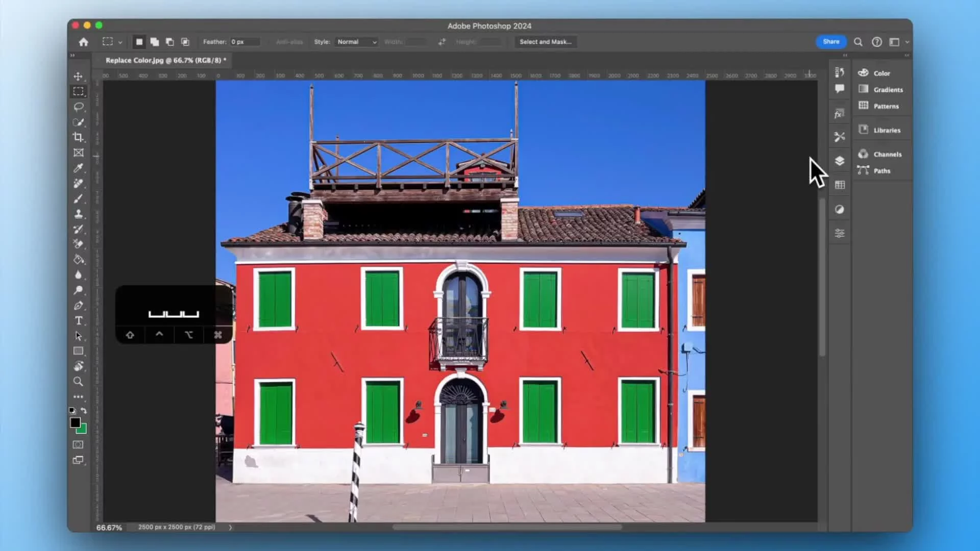Image resolution: width=980 pixels, height=551 pixels.
Task: Select the Move tool
Action: [x=78, y=76]
